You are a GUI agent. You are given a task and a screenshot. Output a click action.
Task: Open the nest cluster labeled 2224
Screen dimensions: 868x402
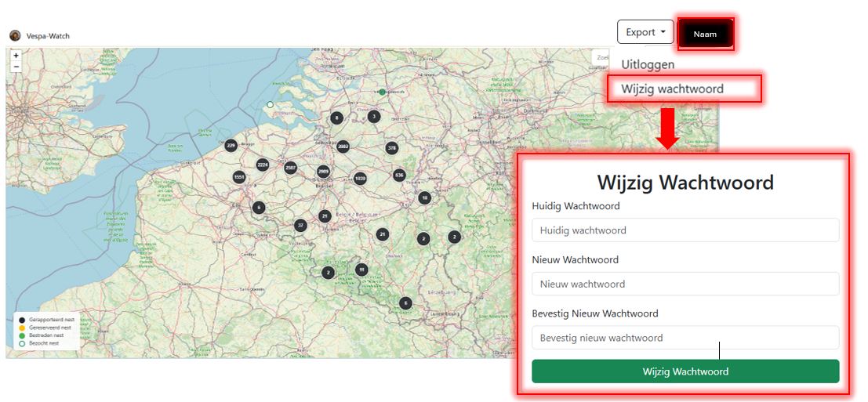click(x=263, y=165)
